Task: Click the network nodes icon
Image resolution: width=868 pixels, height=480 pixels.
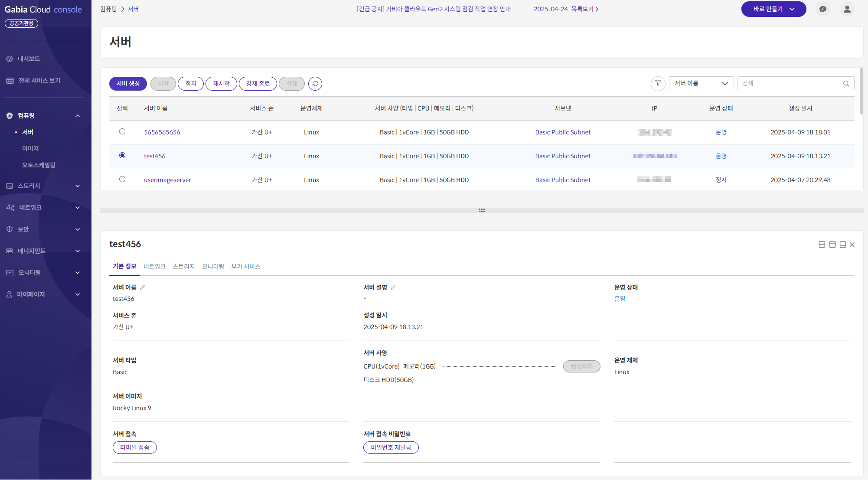Action: 10,208
